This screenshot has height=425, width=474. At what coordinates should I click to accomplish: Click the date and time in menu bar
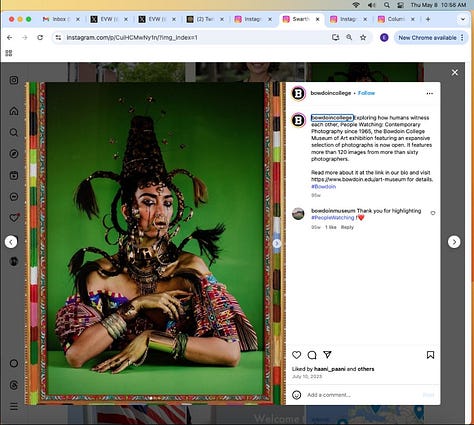[438, 5]
